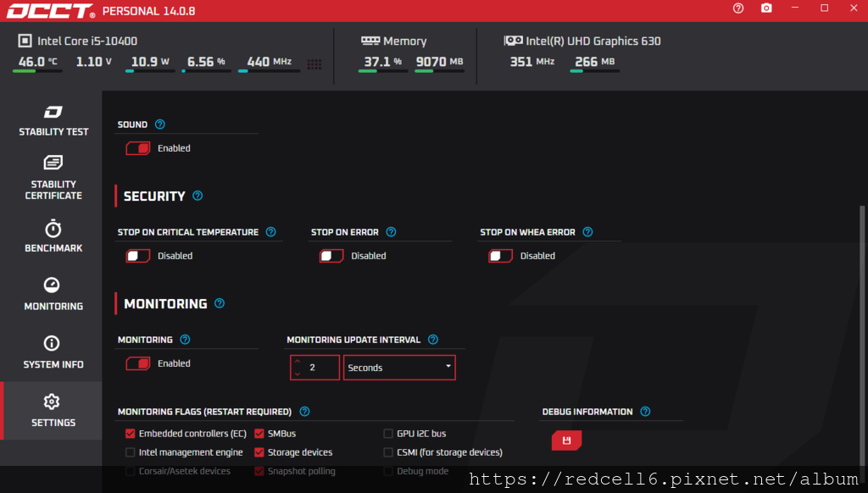Click the GPU memory 266 MB reading

click(x=594, y=62)
